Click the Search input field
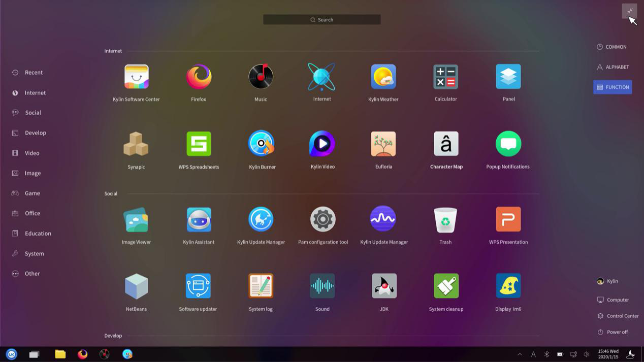This screenshot has height=362, width=644. click(322, 20)
